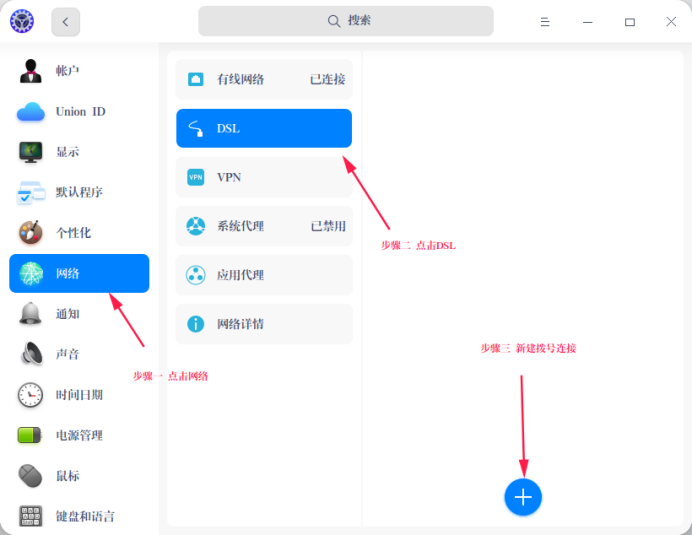Viewport: 692px width, 535px height.
Task: Click the 个性化 palette icon
Action: pyautogui.click(x=30, y=233)
